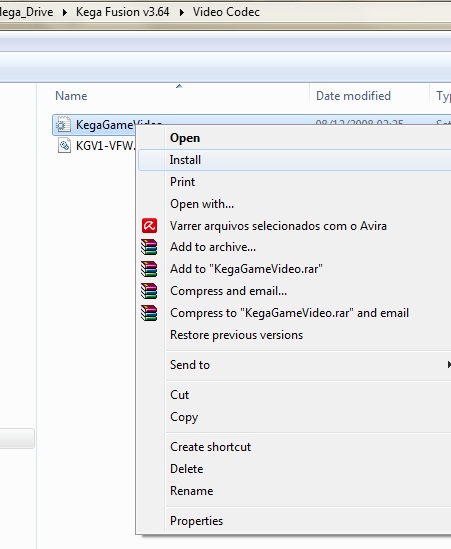Sort files by Date modified column
This screenshot has width=451, height=549.
tap(353, 96)
